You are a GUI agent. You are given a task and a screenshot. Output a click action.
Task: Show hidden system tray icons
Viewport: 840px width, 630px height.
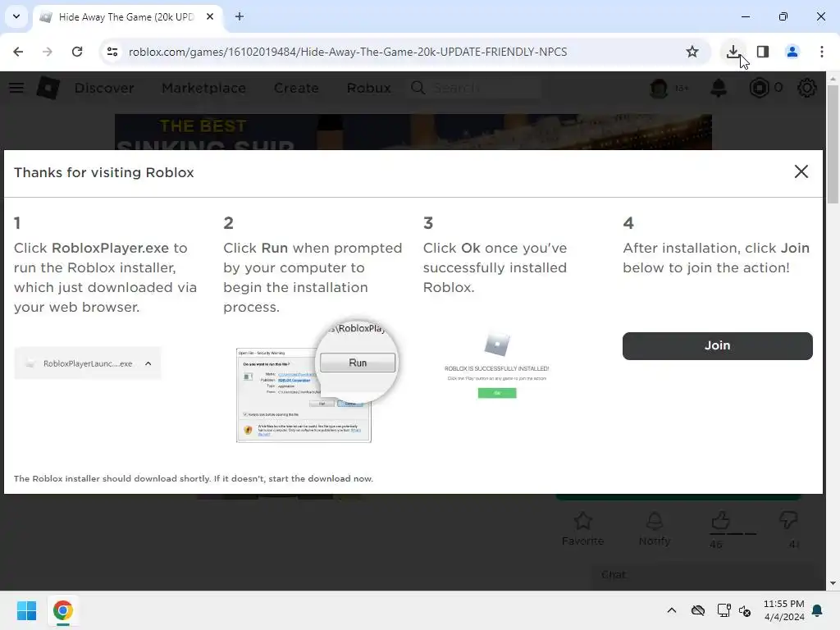click(x=671, y=610)
